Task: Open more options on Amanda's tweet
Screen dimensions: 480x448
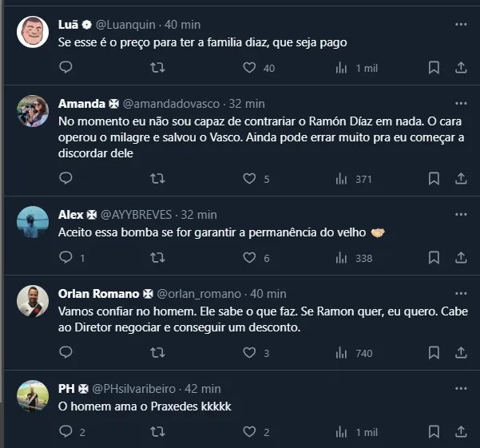Action: click(x=461, y=102)
